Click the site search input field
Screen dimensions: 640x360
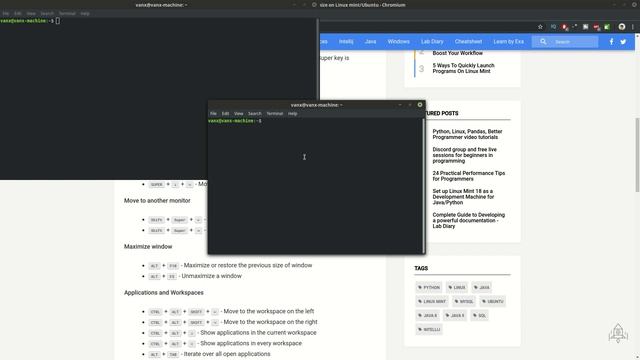tap(565, 42)
